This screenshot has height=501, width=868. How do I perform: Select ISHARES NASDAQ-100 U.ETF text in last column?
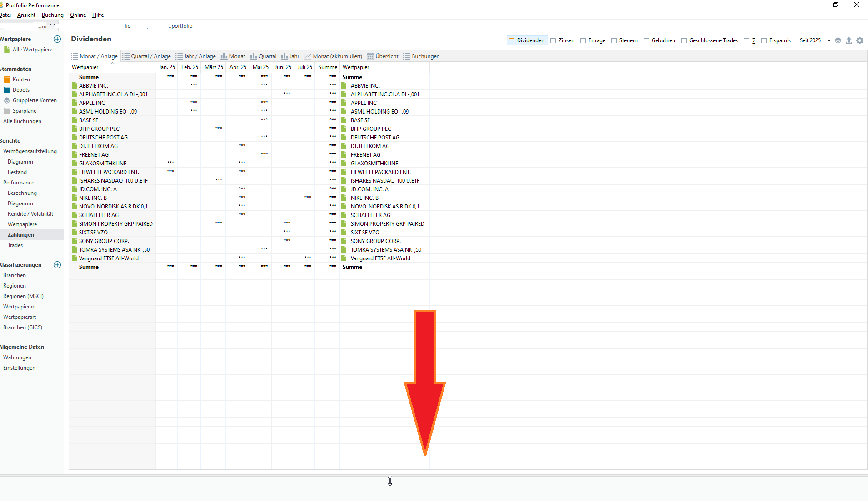(x=385, y=181)
